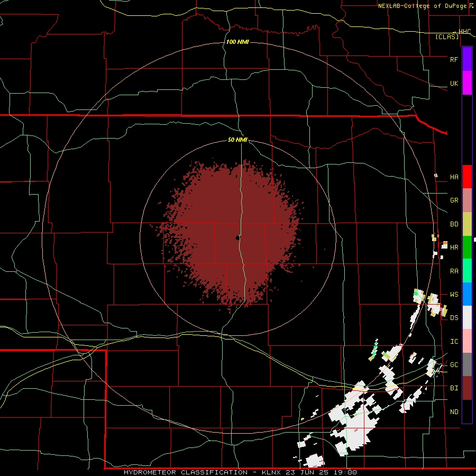This screenshot has width=476, height=476.
Task: Click the red HA color swatch
Action: tap(467, 177)
